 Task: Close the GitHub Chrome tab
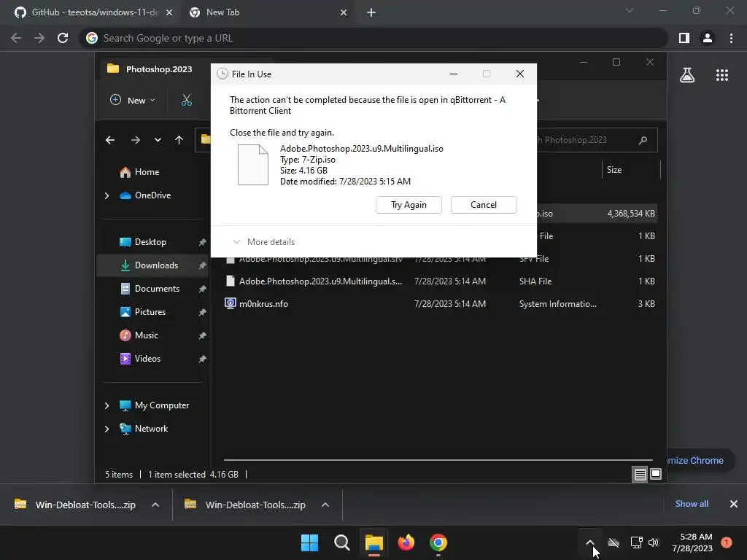pos(169,12)
